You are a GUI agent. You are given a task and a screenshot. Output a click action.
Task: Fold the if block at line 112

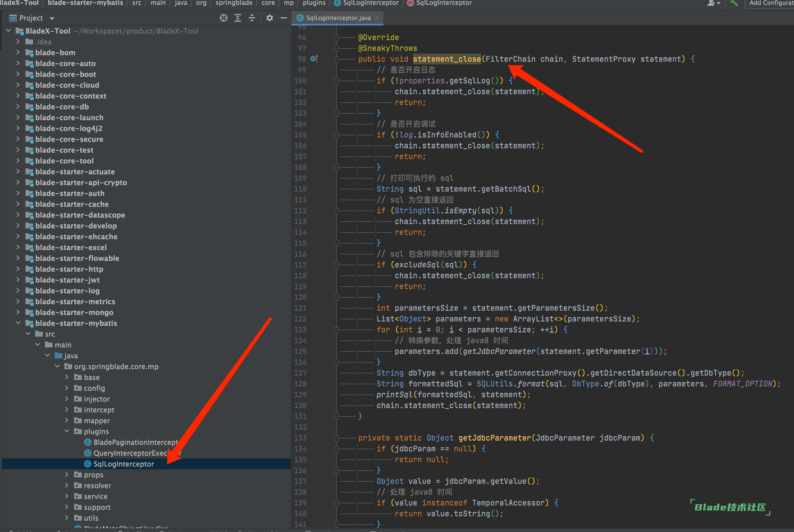(336, 211)
